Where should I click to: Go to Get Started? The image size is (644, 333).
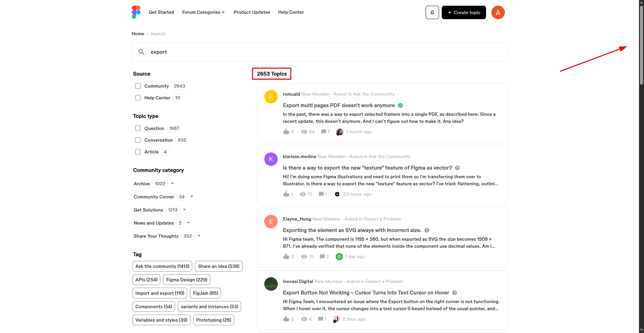(x=161, y=12)
